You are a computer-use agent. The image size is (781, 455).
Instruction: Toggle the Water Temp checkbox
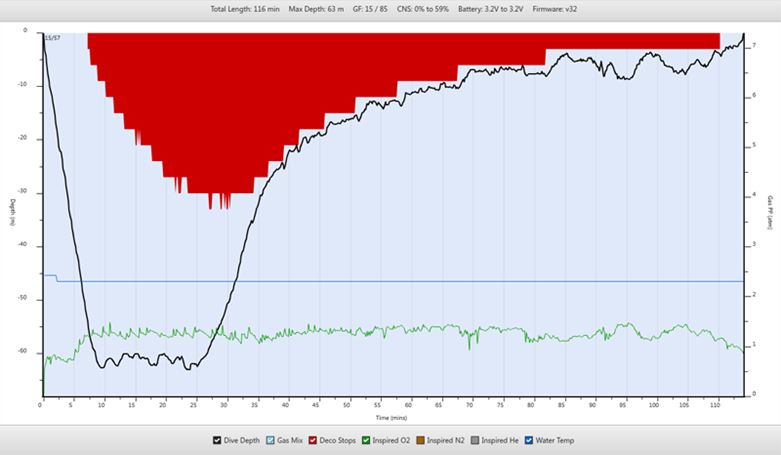tap(528, 440)
